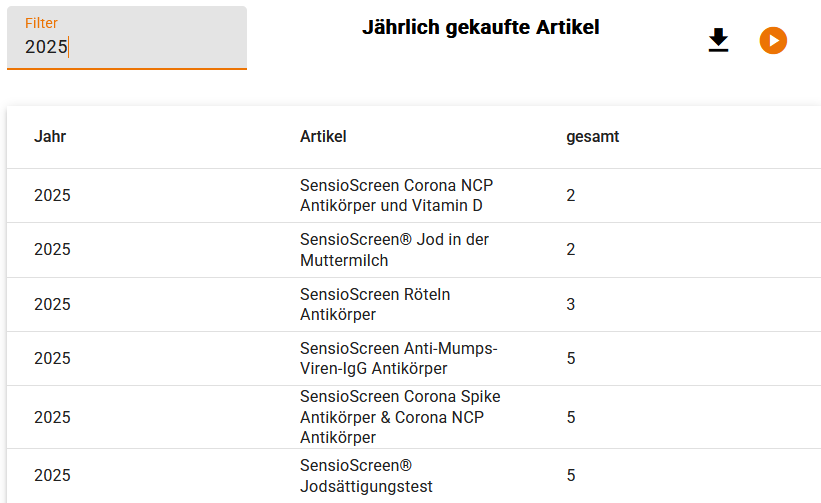This screenshot has width=821, height=503.
Task: Click the orange play button icon
Action: [x=773, y=40]
